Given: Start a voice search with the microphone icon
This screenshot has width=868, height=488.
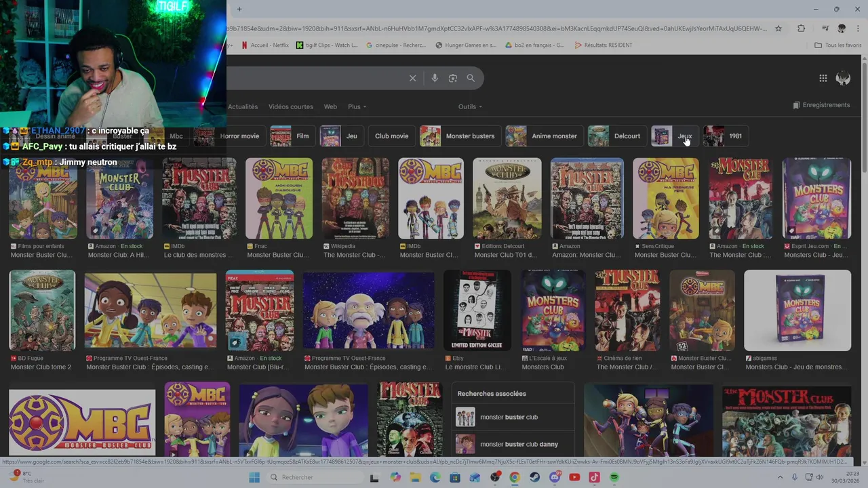Looking at the screenshot, I should coord(435,78).
